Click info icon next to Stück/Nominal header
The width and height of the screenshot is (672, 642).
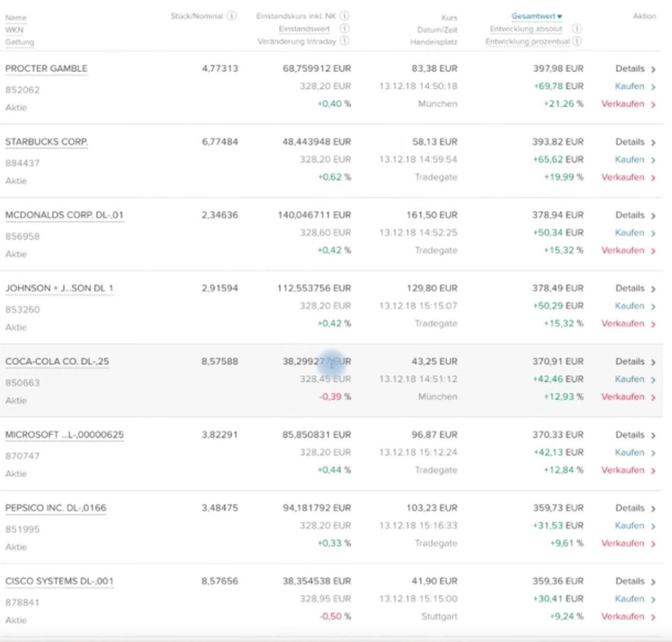tap(232, 15)
